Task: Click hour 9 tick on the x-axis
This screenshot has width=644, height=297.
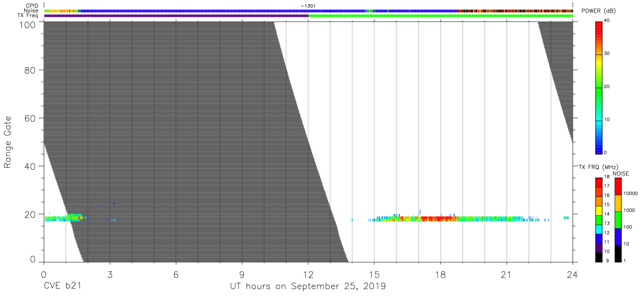Action: tap(242, 274)
